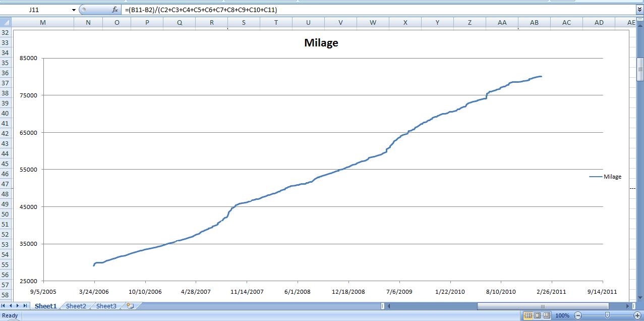Image resolution: width=644 pixels, height=321 pixels.
Task: Click the previous sheet tab arrow
Action: (x=11, y=306)
